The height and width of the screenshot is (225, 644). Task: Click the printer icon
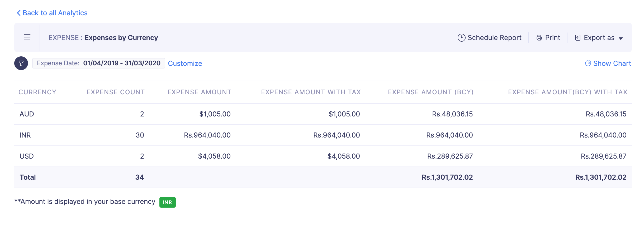[x=539, y=38]
